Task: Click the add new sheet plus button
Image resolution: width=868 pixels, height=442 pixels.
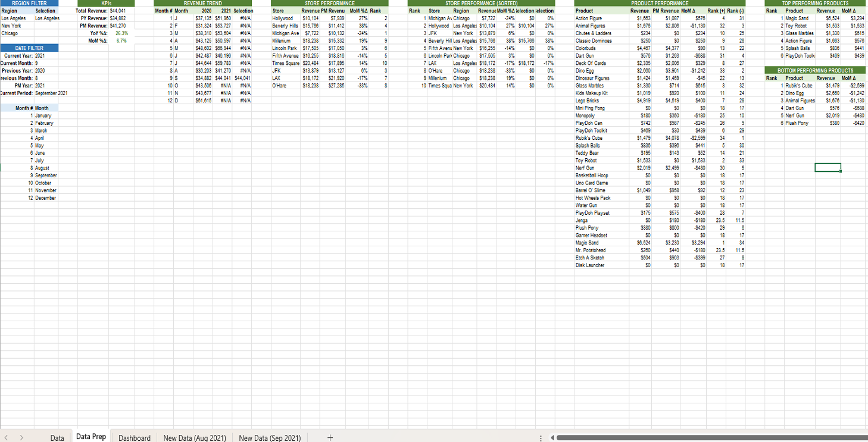Action: (330, 437)
